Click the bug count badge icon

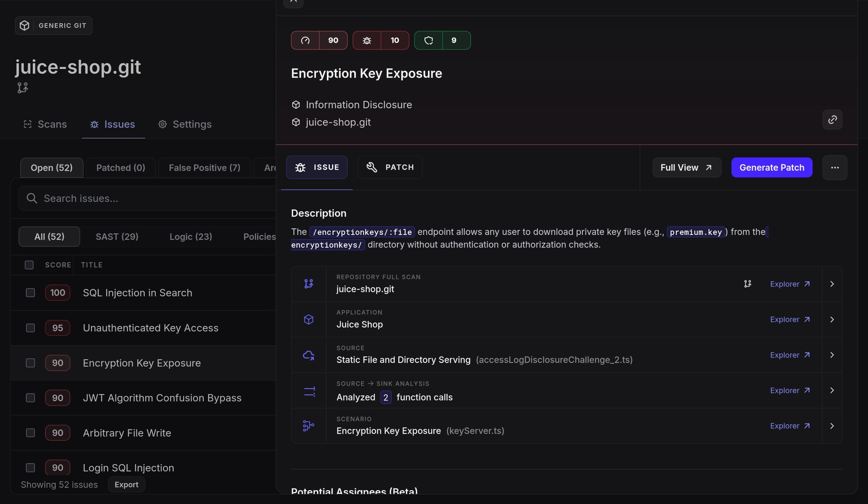pyautogui.click(x=367, y=40)
